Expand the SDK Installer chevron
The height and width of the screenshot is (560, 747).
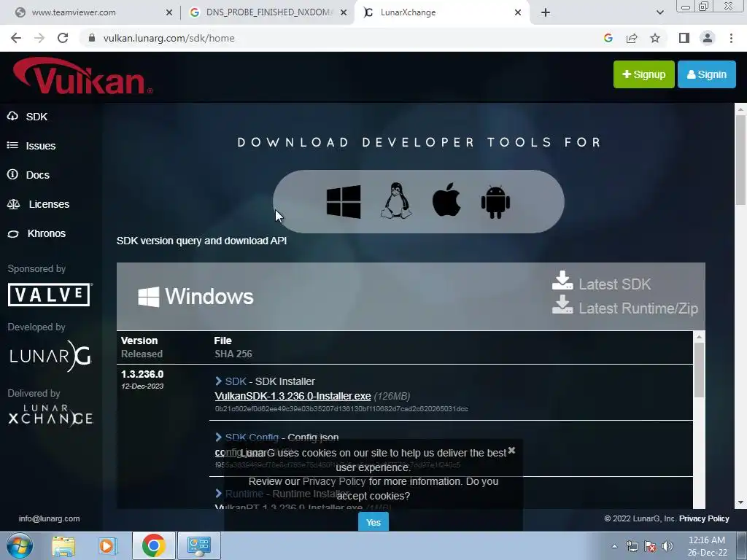[x=218, y=381]
